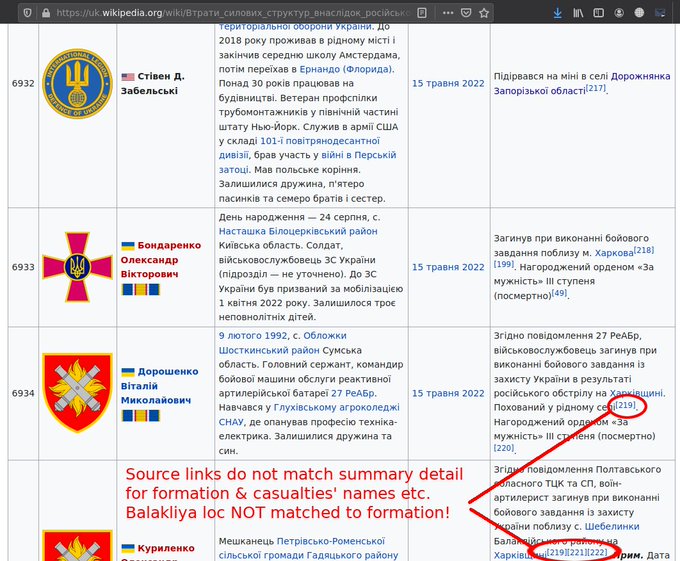Select row number 6932 cell
This screenshot has height=561, width=680.
tap(23, 116)
